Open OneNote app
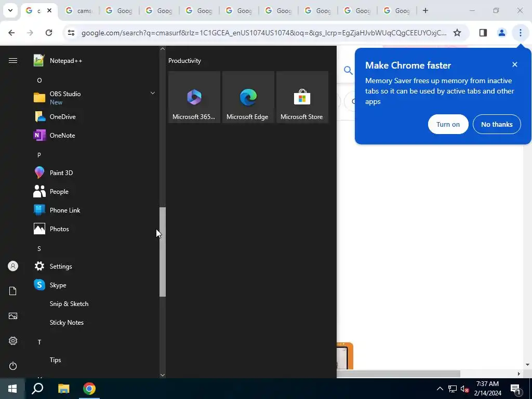The height and width of the screenshot is (399, 532). tap(95, 136)
